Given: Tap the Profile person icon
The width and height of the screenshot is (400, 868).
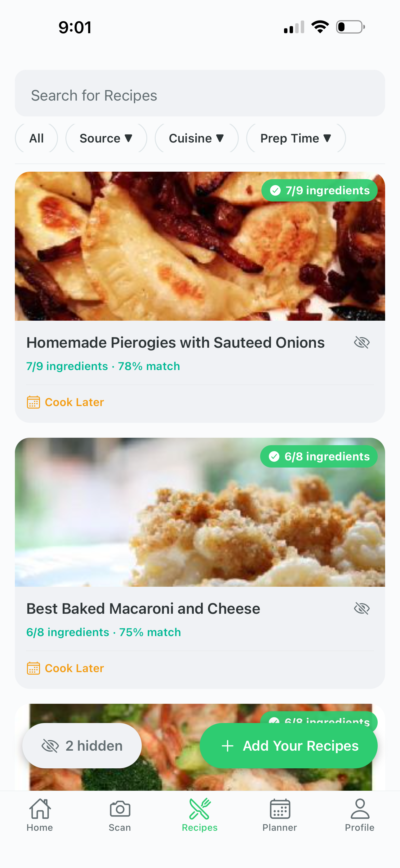Looking at the screenshot, I should point(360,809).
